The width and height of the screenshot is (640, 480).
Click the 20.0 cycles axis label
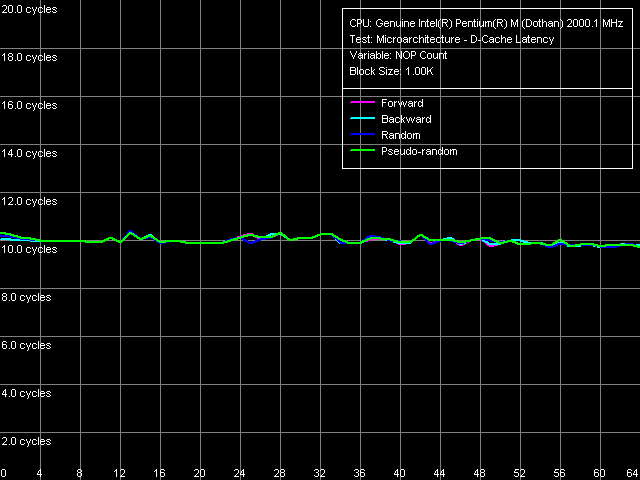[x=29, y=8]
